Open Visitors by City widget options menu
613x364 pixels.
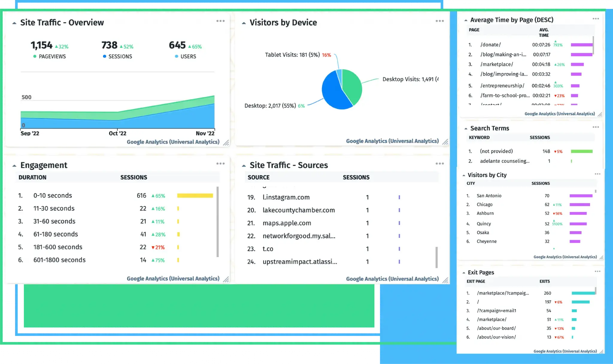tap(597, 174)
